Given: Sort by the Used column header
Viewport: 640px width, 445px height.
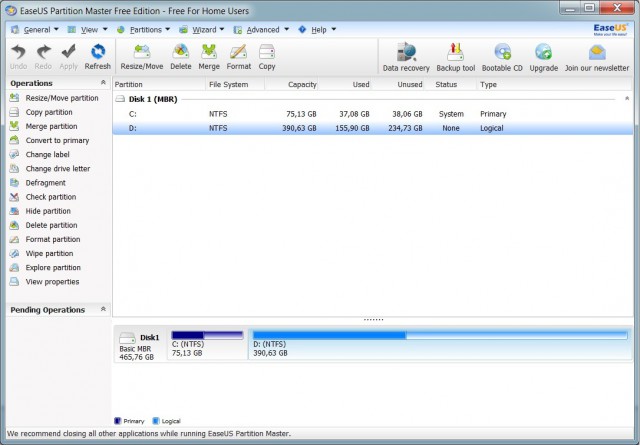Looking at the screenshot, I should (344, 85).
